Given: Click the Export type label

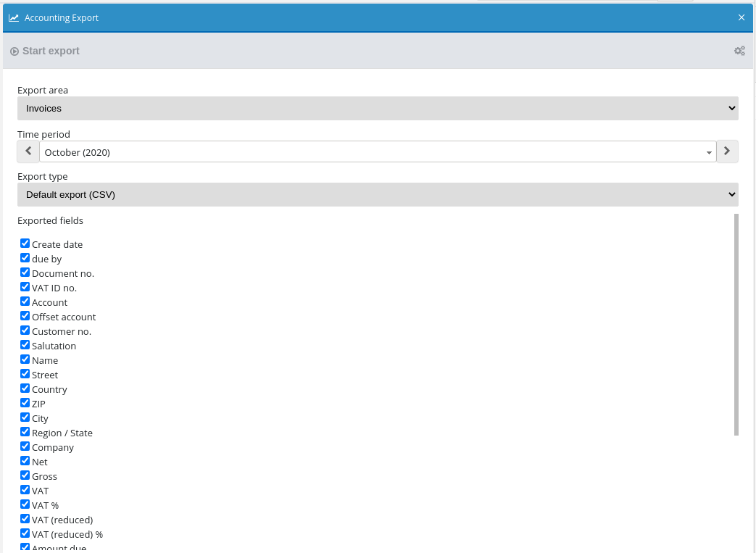Looking at the screenshot, I should point(43,176).
